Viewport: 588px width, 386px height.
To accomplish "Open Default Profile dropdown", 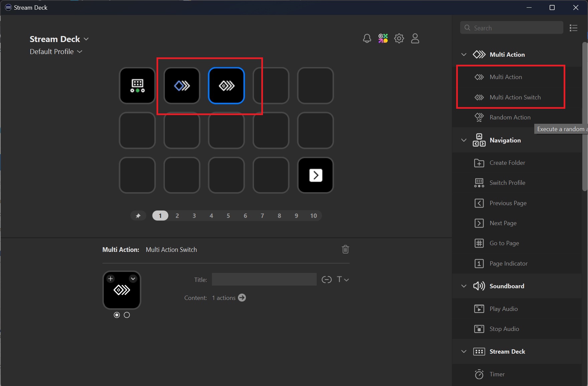I will (56, 52).
